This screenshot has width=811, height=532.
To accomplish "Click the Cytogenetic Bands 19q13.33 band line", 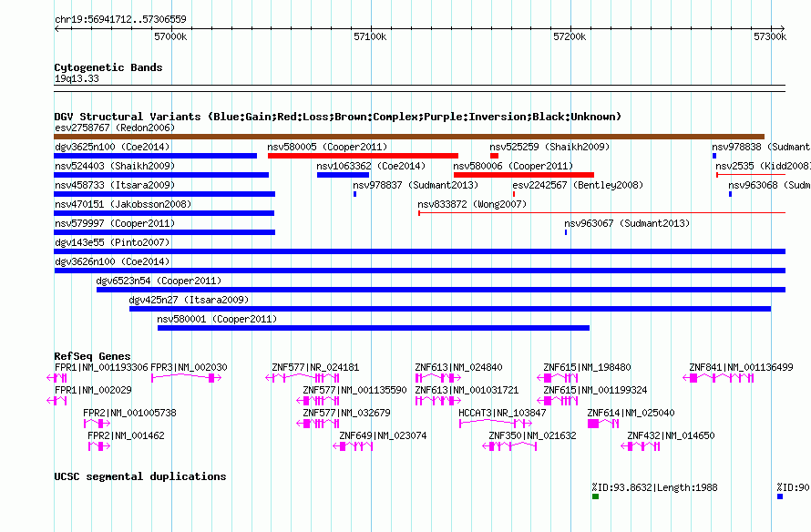I will point(419,88).
